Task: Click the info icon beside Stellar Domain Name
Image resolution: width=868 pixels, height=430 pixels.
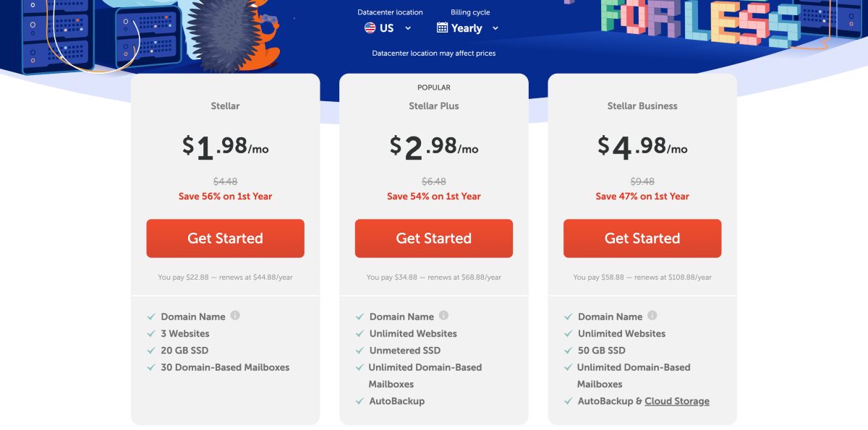Action: click(235, 316)
